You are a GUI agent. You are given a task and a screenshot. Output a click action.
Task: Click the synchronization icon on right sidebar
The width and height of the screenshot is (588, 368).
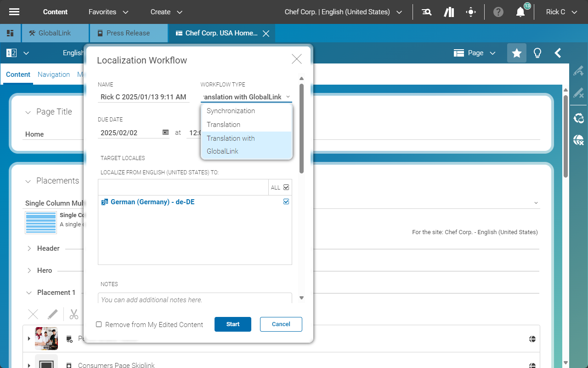coord(578,118)
